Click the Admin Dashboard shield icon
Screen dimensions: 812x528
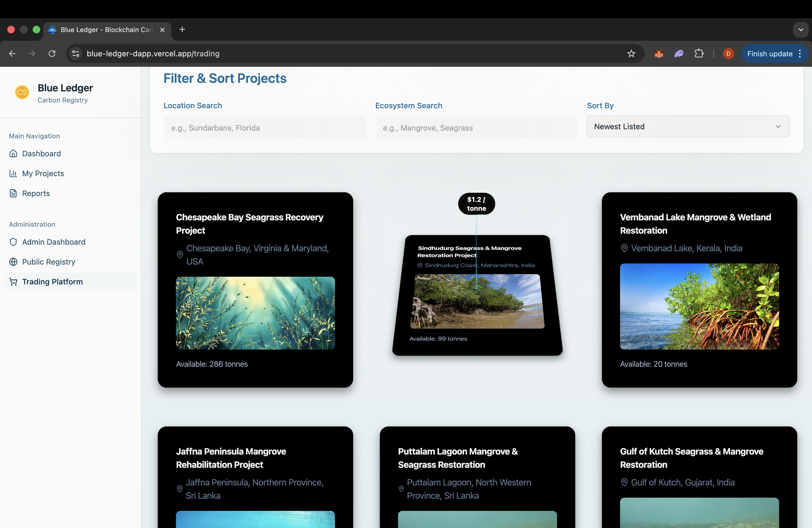(x=13, y=242)
